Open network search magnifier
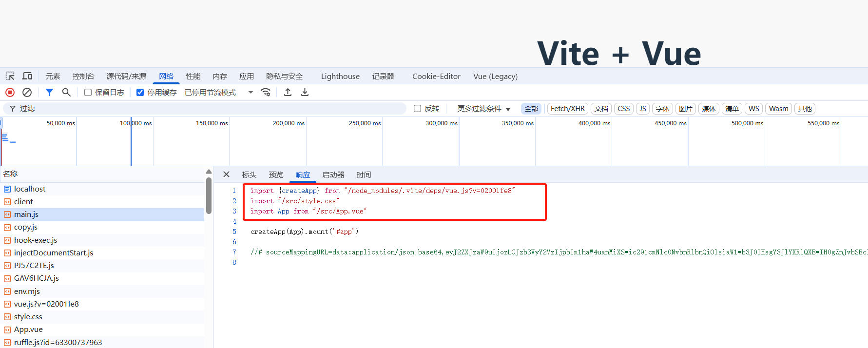The height and width of the screenshot is (348, 868). point(66,92)
